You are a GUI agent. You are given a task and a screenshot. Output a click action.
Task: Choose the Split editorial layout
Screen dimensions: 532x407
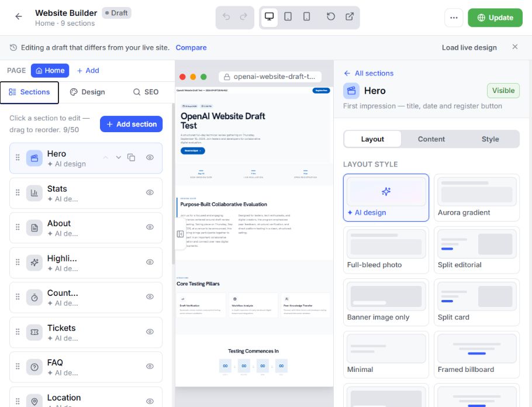(476, 250)
